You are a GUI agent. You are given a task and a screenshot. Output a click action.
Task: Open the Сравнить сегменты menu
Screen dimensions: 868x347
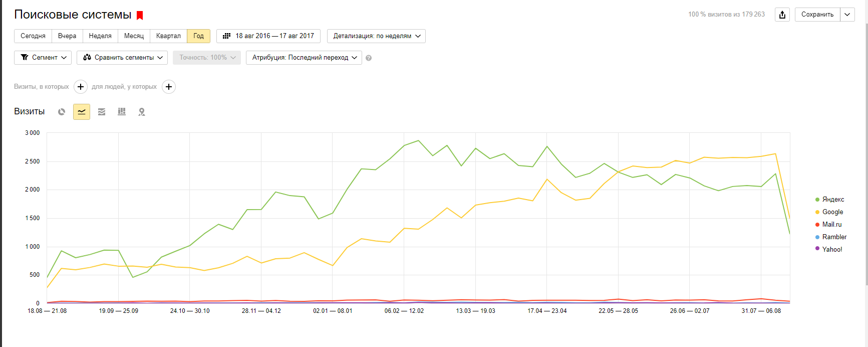coord(122,58)
